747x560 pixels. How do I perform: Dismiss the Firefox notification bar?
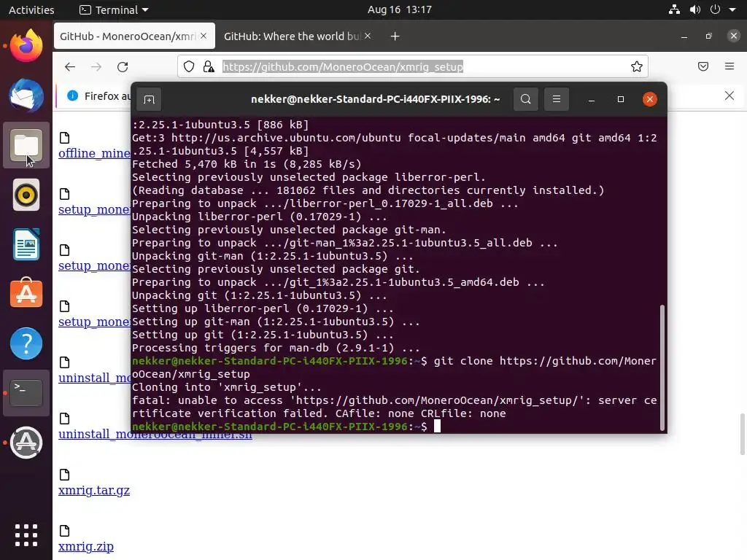tap(729, 96)
